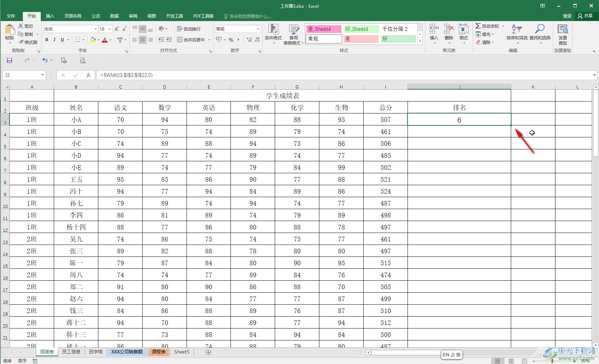Click AutoSum 自动求和

pos(487,26)
